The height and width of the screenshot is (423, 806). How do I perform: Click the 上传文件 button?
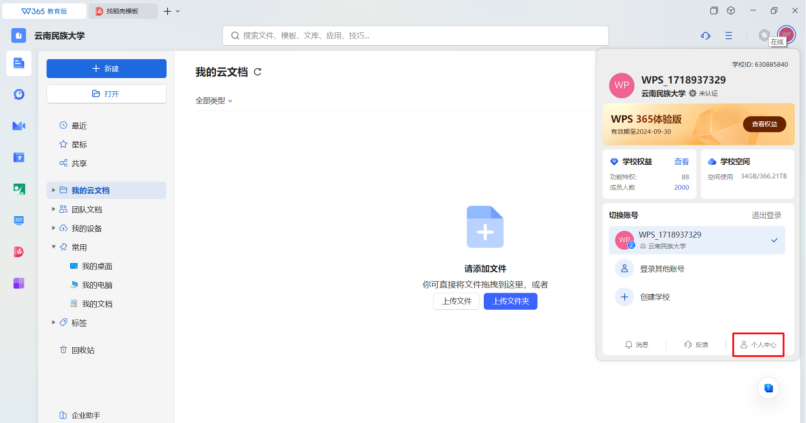(456, 301)
